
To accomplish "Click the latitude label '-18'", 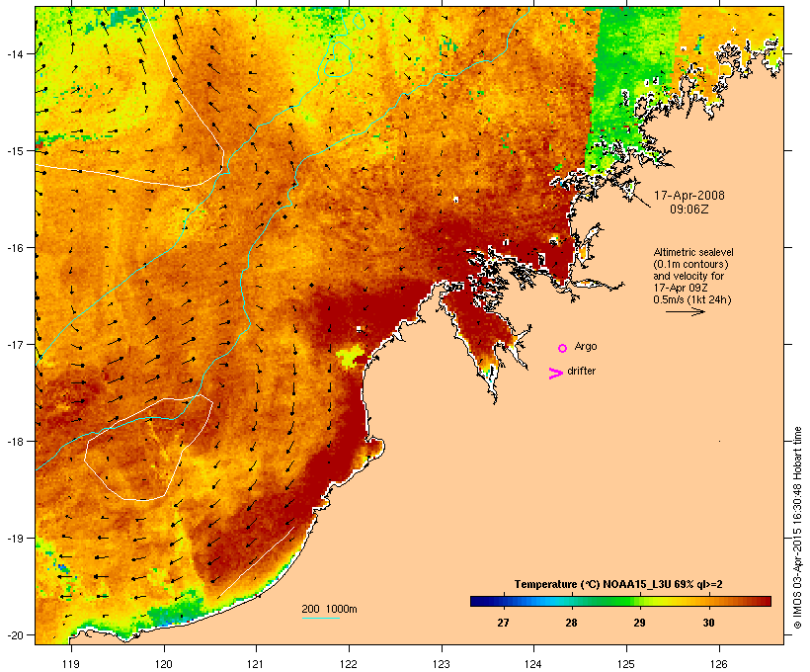I will (14, 442).
